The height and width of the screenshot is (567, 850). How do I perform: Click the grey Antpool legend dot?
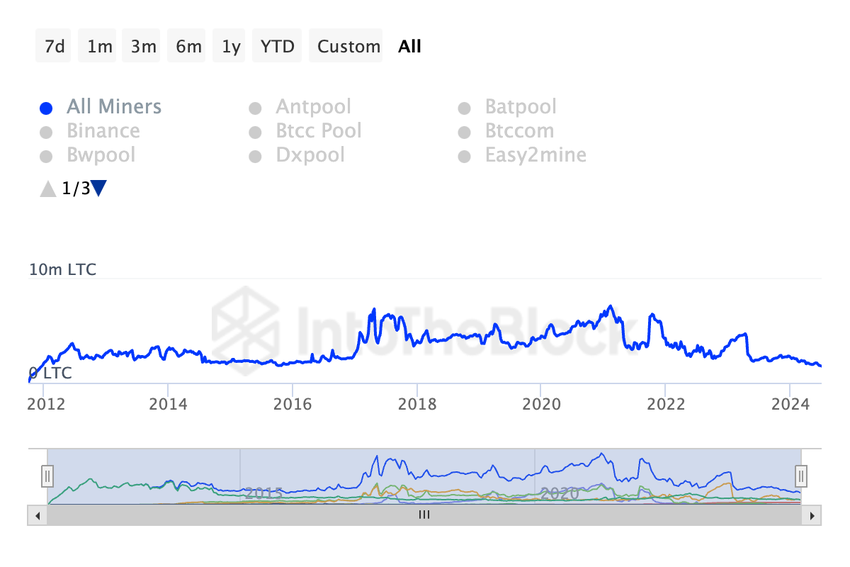[255, 108]
